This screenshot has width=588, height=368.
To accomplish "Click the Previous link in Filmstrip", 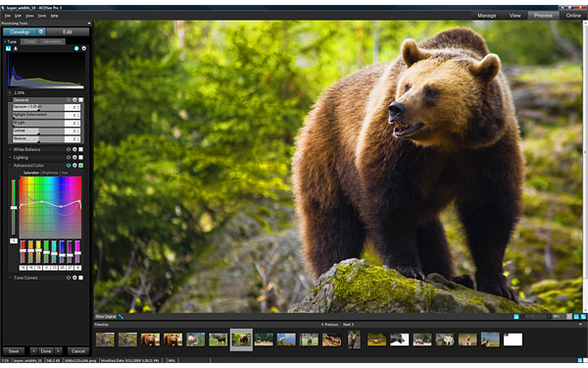I will pyautogui.click(x=329, y=325).
